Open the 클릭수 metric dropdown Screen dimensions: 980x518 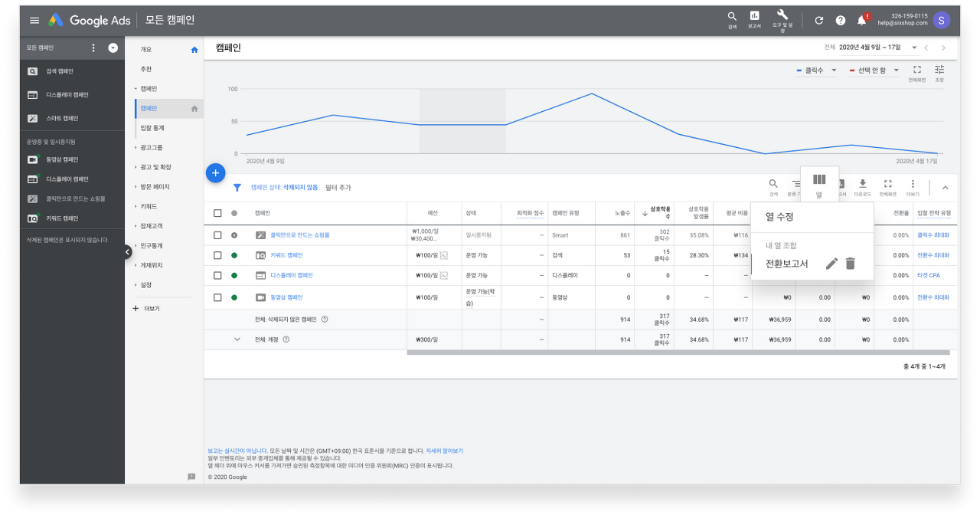pos(817,70)
